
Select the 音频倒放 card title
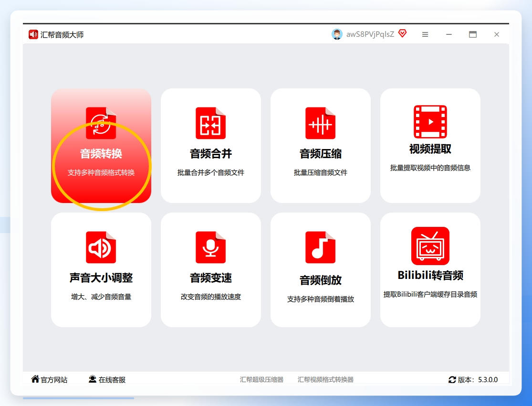point(320,280)
